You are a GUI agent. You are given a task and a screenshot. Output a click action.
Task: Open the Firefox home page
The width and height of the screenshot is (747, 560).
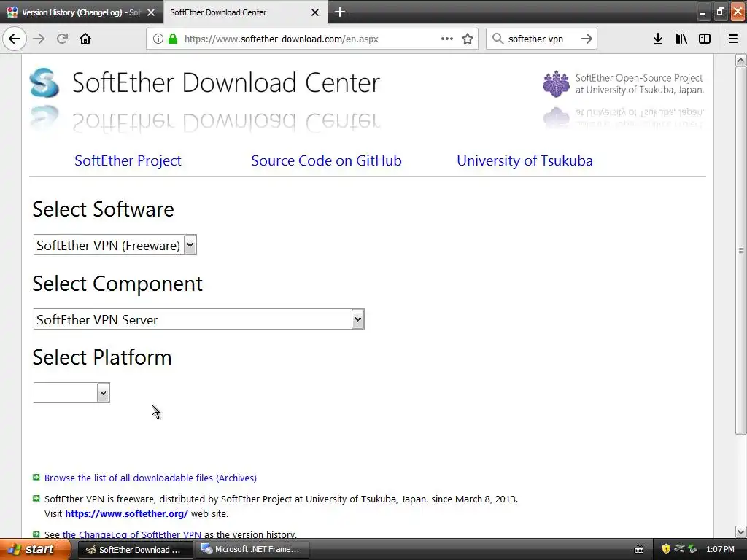[x=85, y=39]
